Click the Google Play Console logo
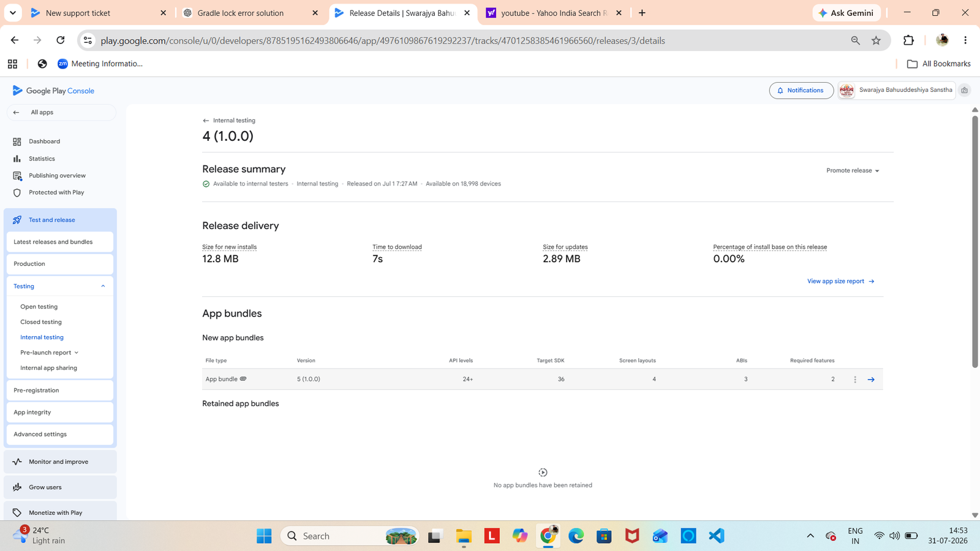 tap(53, 91)
